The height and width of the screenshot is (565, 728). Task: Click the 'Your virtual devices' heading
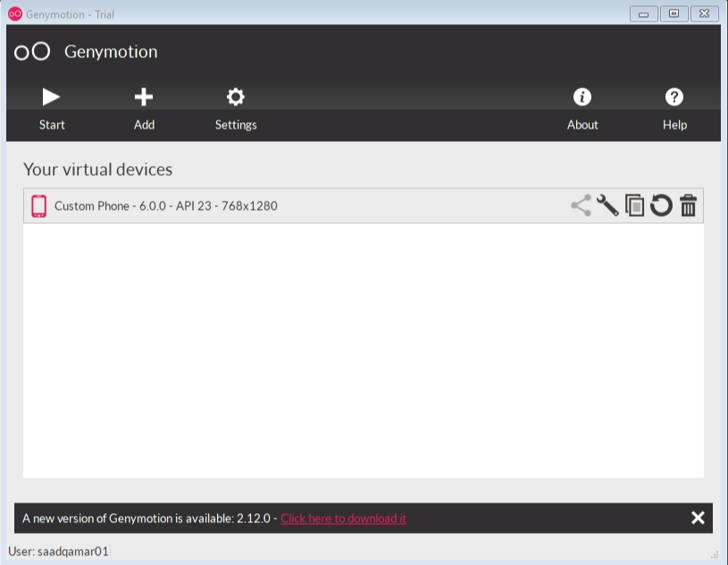[98, 170]
